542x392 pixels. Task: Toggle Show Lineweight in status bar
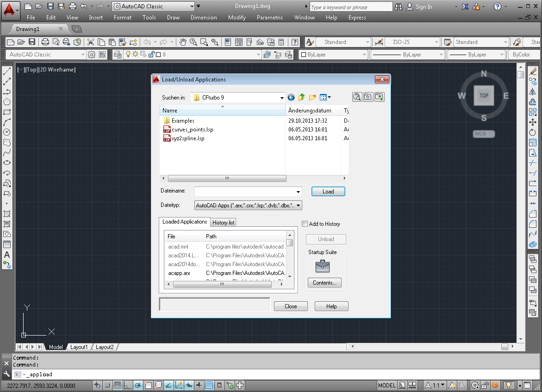click(x=199, y=385)
